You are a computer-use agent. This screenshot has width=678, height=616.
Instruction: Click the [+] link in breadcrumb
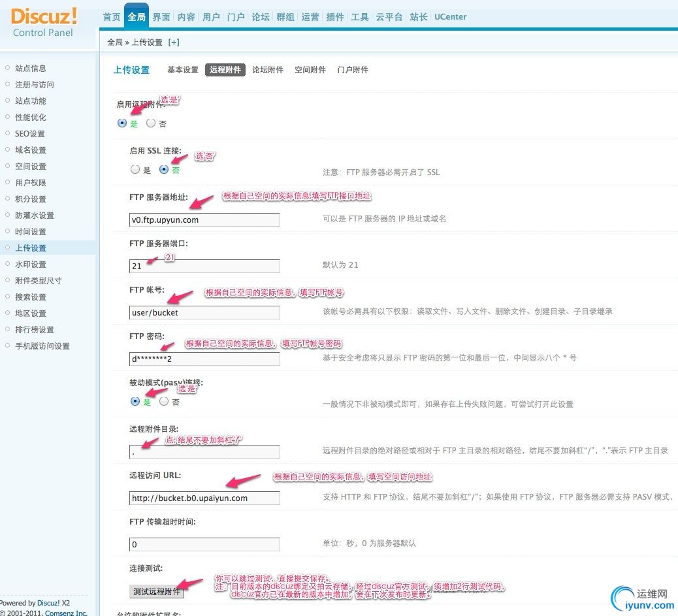[174, 42]
